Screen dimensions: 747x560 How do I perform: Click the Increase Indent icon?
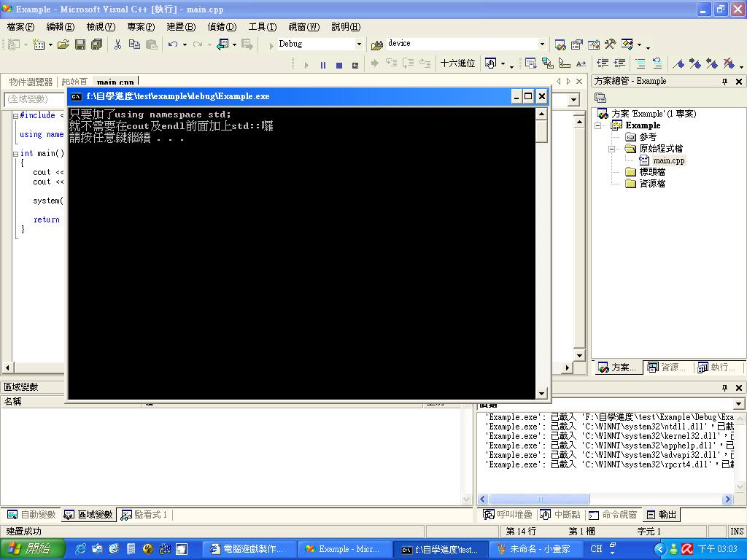[x=619, y=63]
